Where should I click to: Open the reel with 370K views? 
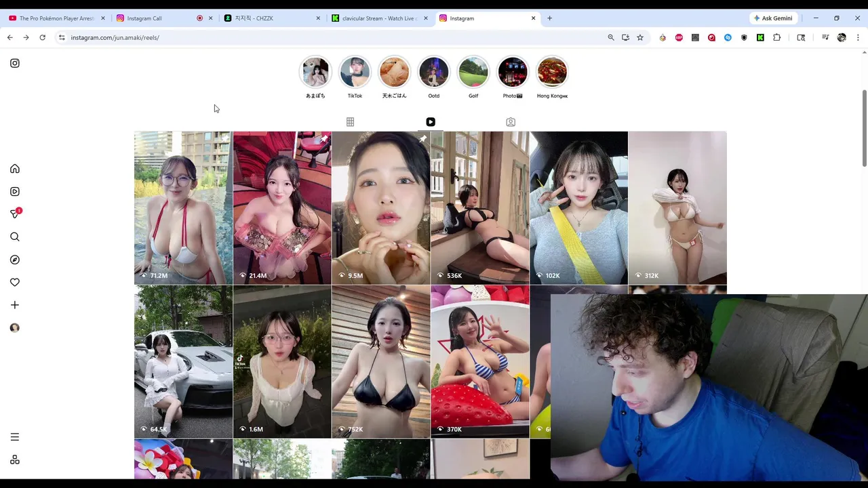(x=480, y=361)
